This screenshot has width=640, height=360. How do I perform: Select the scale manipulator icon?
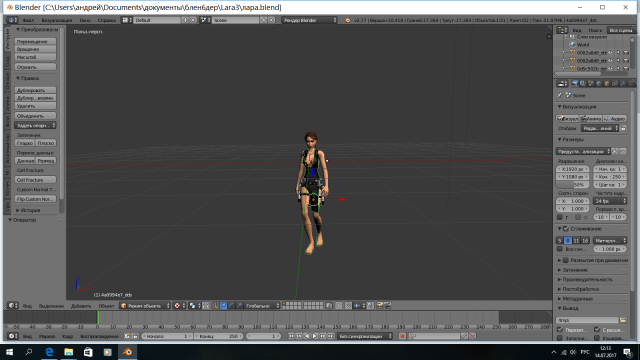point(240,306)
